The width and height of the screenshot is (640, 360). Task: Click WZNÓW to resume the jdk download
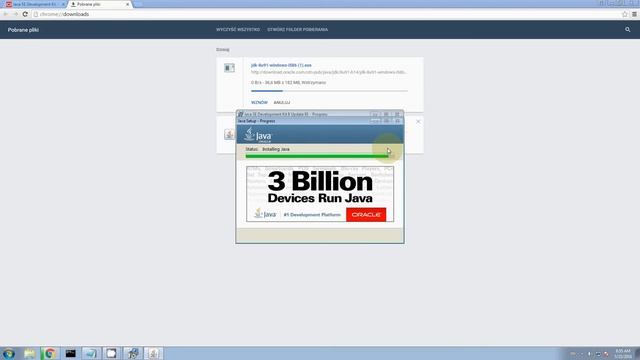pos(259,102)
